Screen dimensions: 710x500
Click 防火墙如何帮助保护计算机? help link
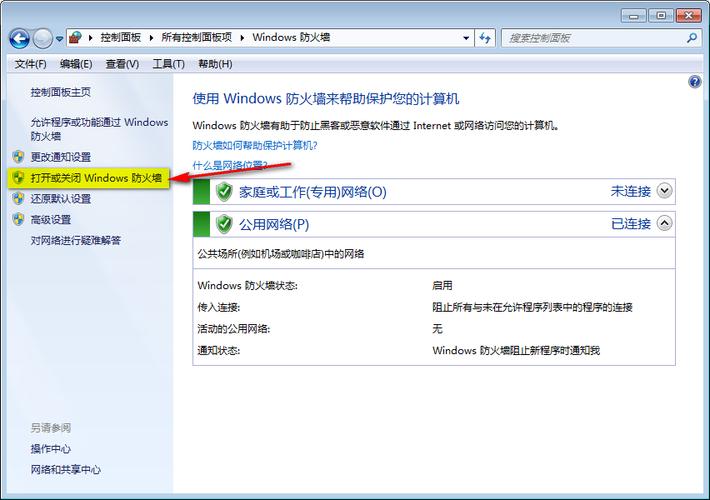(255, 145)
